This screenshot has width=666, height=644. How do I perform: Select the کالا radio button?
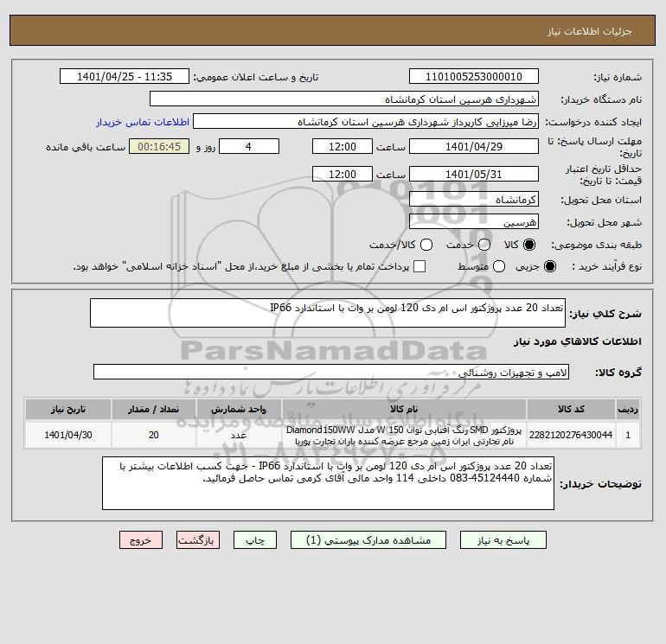(529, 245)
